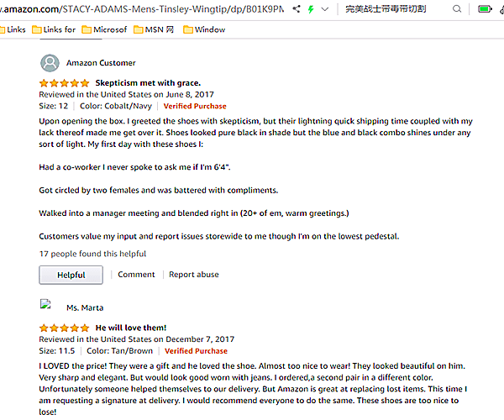The width and height of the screenshot is (504, 420).
Task: Expand the address bar dropdown chevron
Action: tap(327, 9)
